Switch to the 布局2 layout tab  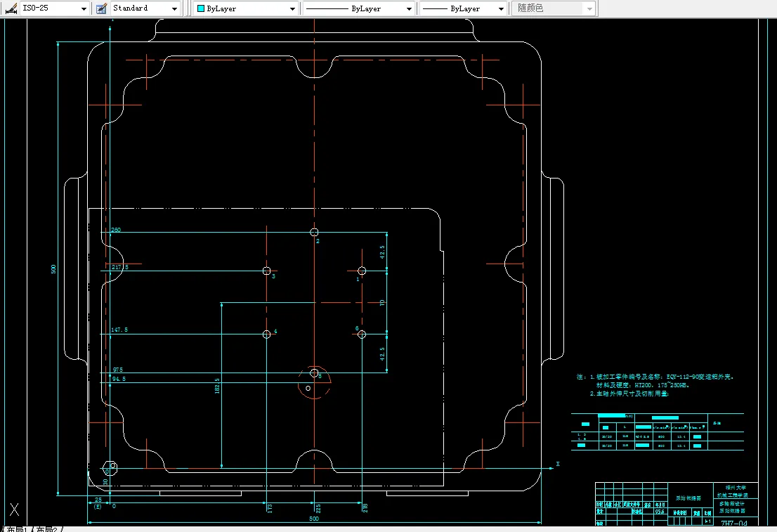point(48,529)
